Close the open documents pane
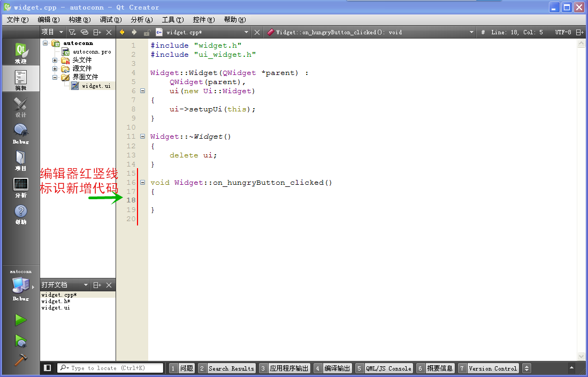 coord(109,285)
